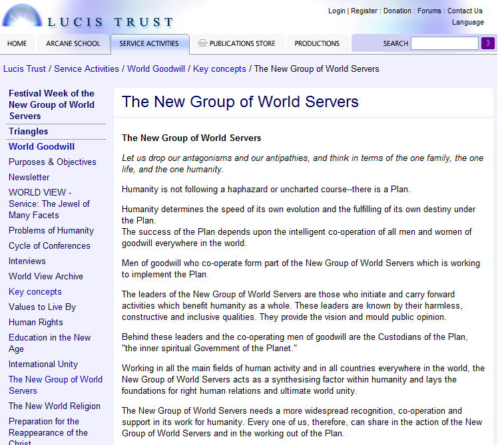This screenshot has height=445, width=504.
Task: Click the paragraph beginning 'Working in all the main fields'
Action: point(303,380)
